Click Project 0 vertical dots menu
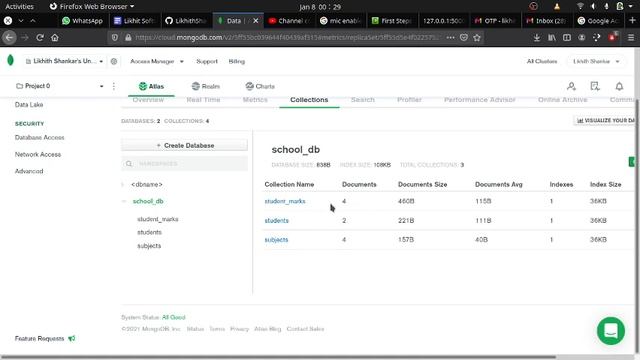Viewport: 640px width, 360px height. tap(114, 86)
